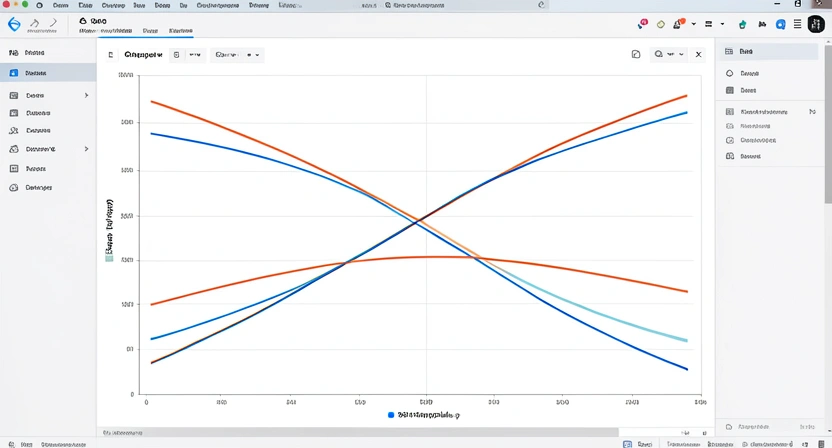This screenshot has height=448, width=832.
Task: Expand the third left sidebar item's chevron
Action: (86, 95)
